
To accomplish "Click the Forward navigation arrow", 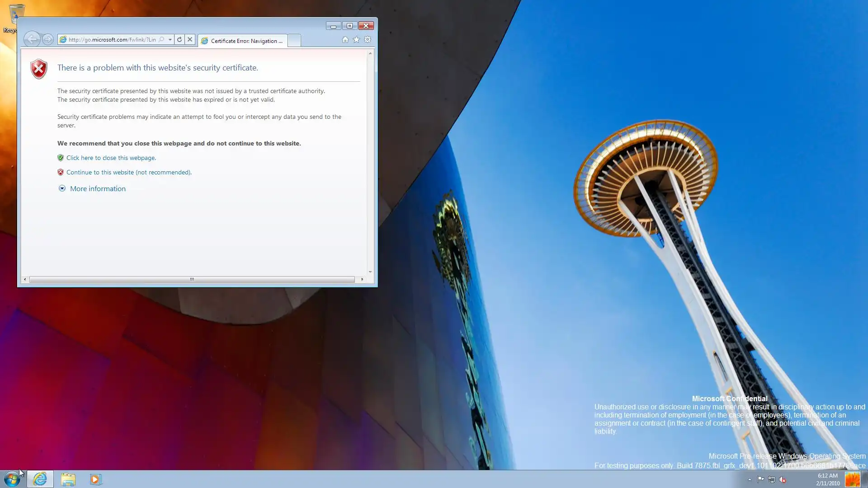I will [x=47, y=39].
